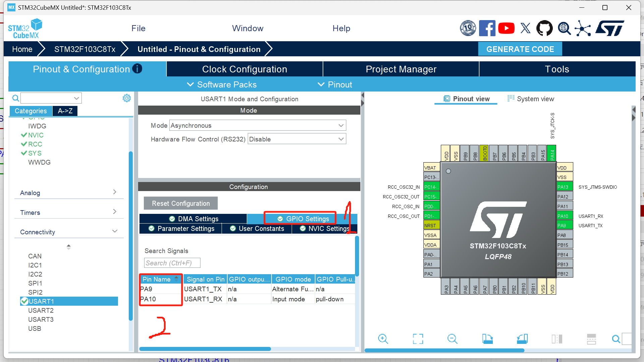Open the Mode Asynchronous dropdown
This screenshot has width=644, height=362.
(x=257, y=125)
